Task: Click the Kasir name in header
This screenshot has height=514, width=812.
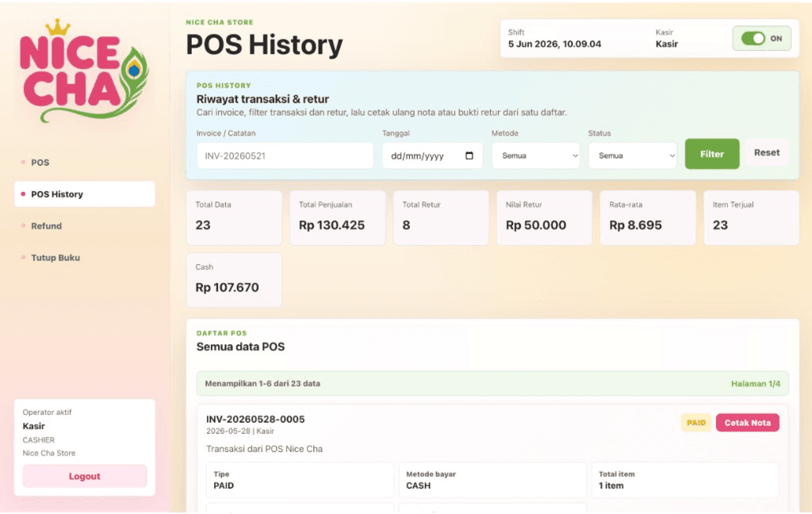Action: (x=666, y=44)
